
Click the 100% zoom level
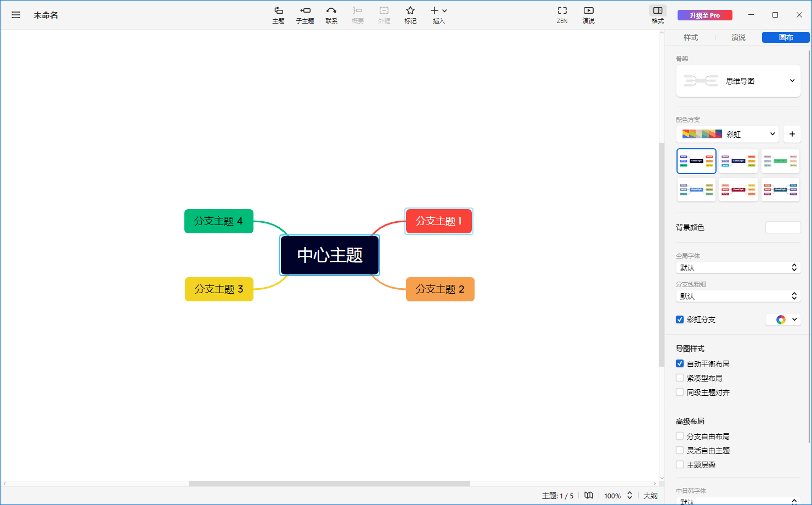pyautogui.click(x=612, y=496)
